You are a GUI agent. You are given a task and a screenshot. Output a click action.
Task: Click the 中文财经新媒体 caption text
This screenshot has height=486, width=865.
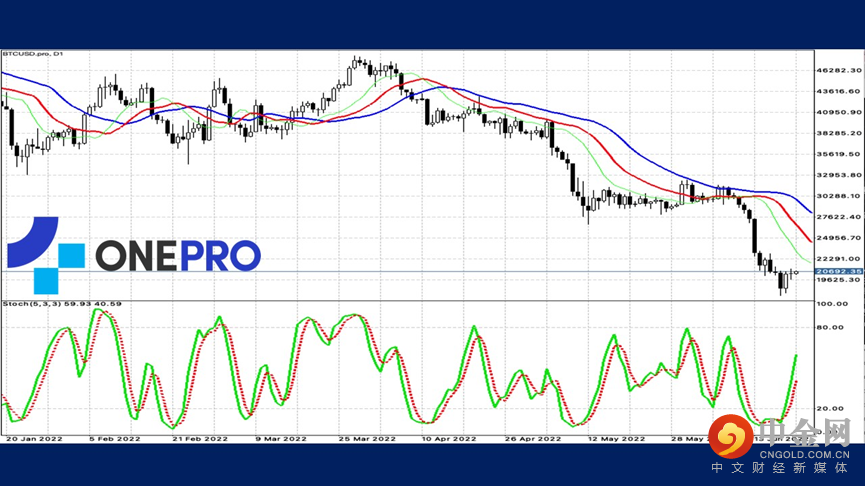tap(780, 469)
